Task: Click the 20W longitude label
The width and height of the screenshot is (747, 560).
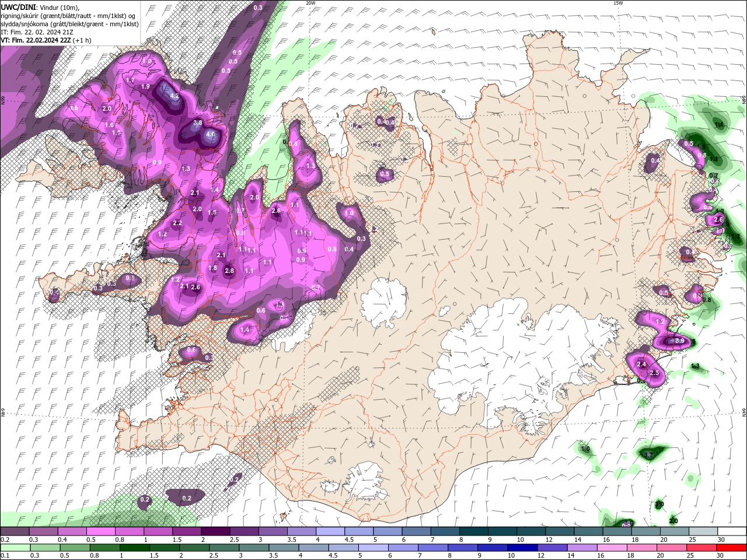Action: (x=310, y=2)
